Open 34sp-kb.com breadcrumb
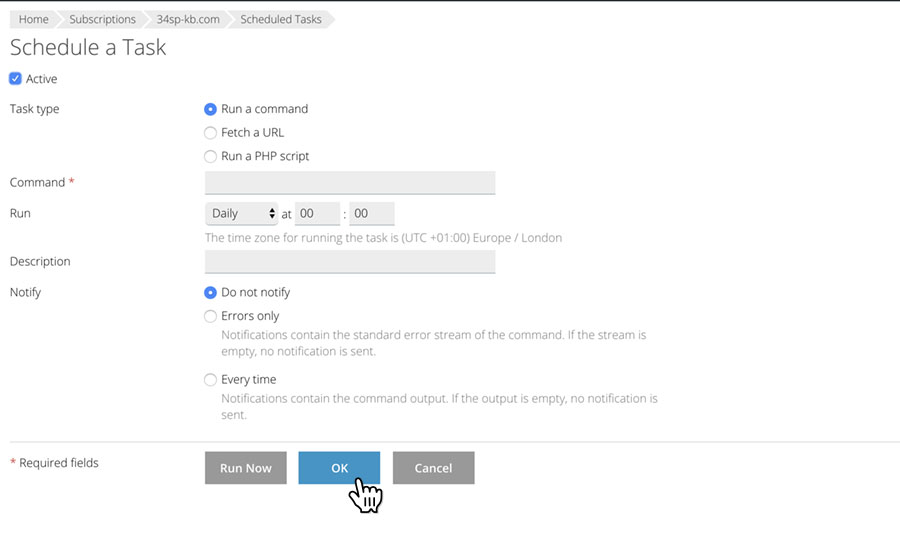 tap(188, 19)
